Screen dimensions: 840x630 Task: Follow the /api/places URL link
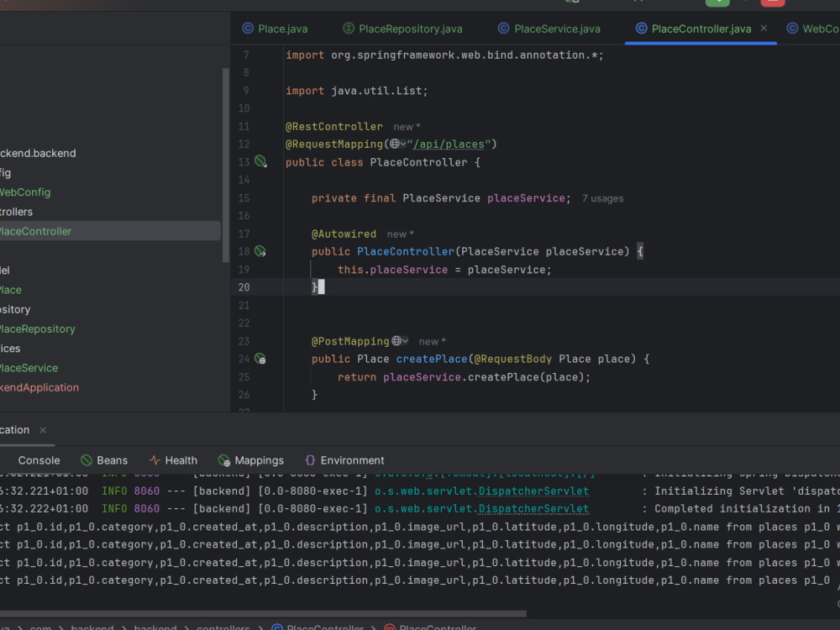click(449, 144)
